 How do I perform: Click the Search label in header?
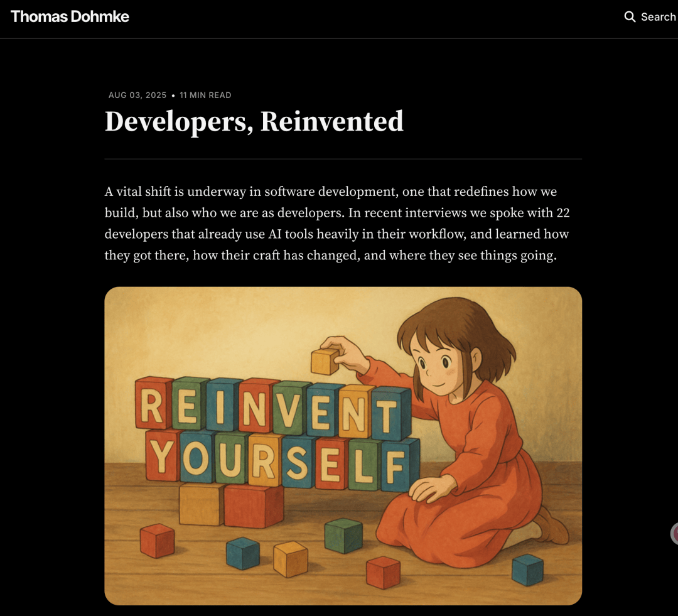[x=658, y=17]
